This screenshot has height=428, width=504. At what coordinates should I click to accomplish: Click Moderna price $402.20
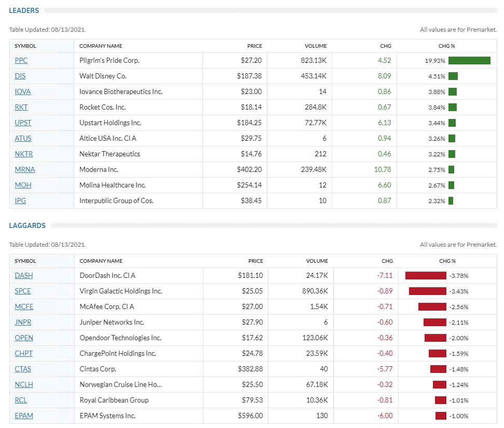[x=250, y=169]
